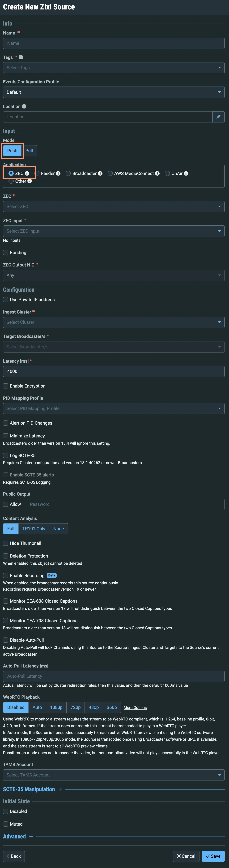Open the ZEC application info icon
The width and height of the screenshot is (229, 868).
pyautogui.click(x=27, y=174)
